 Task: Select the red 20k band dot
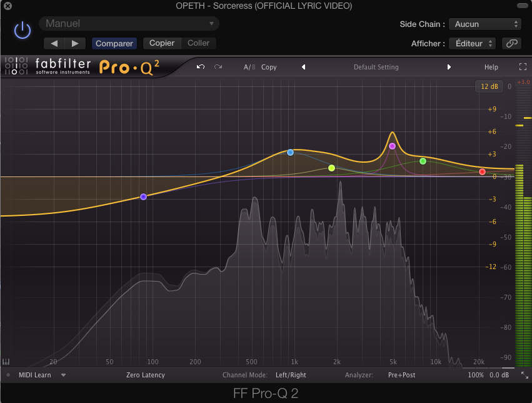tap(482, 172)
